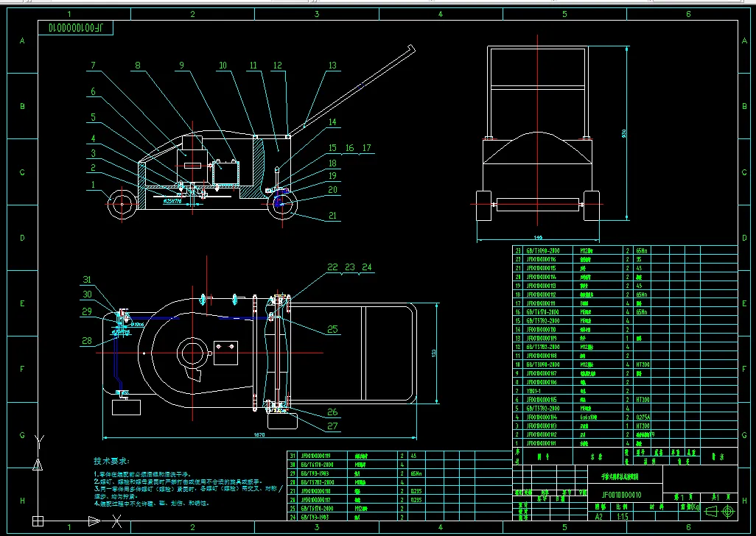Select the 1:1.5 scale cell
This screenshot has height=536, width=756.
coord(623,517)
